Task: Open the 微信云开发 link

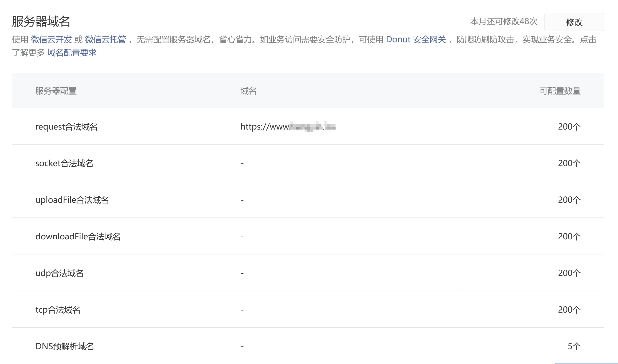Action: (x=51, y=39)
